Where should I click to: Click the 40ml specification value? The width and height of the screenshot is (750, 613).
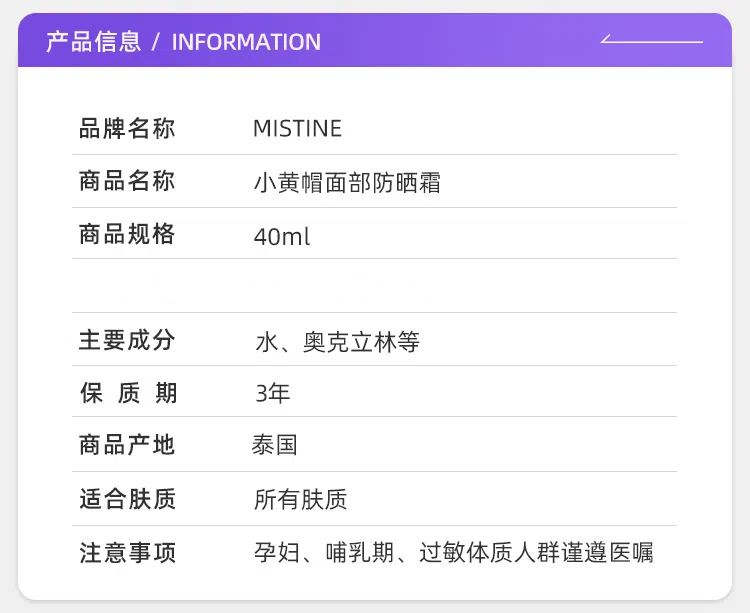(282, 237)
